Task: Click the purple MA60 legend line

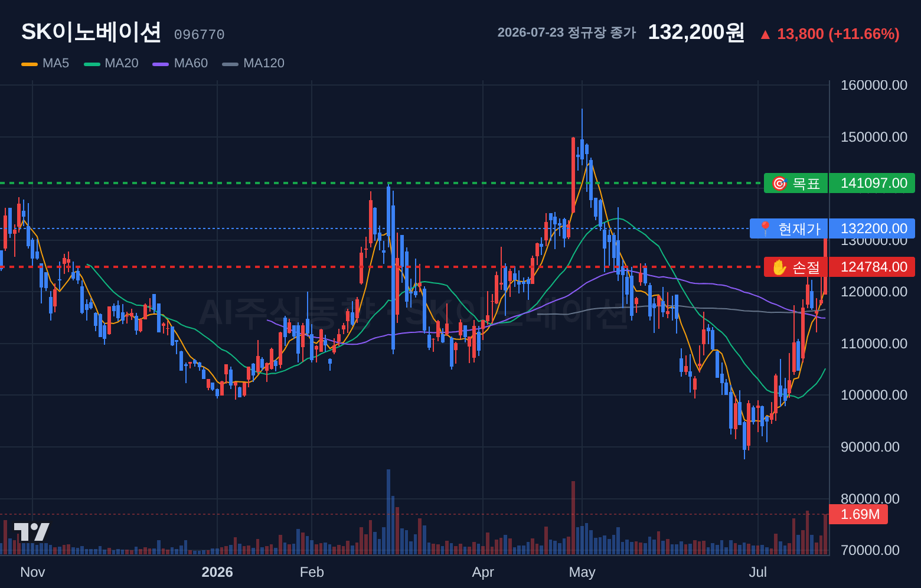Action: tap(161, 64)
